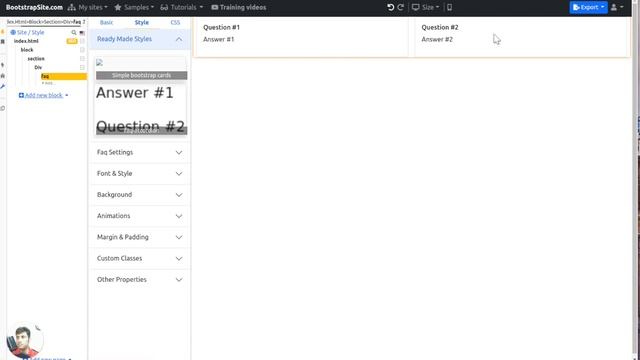
Task: Switch to the Basic tab
Action: coord(107,22)
